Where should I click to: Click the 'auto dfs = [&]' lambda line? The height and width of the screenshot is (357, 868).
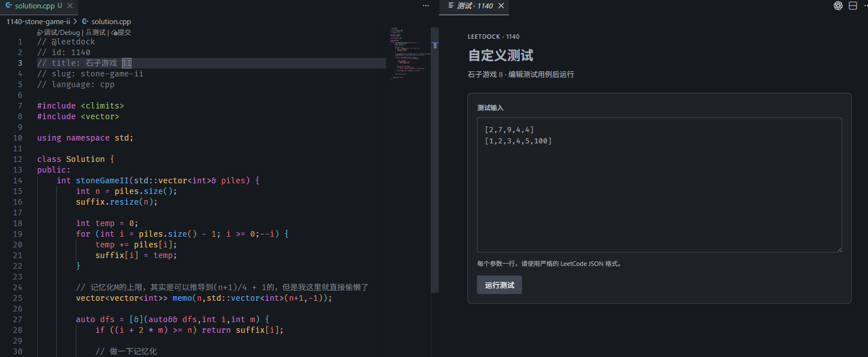[x=172, y=319]
